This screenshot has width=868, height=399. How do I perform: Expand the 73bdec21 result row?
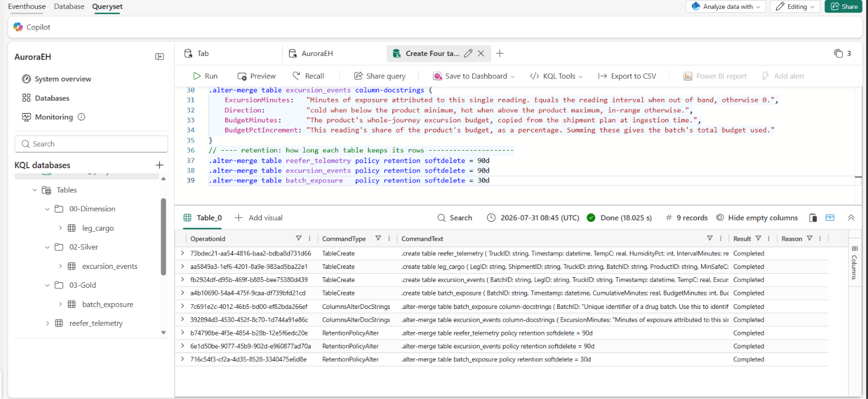pos(182,253)
